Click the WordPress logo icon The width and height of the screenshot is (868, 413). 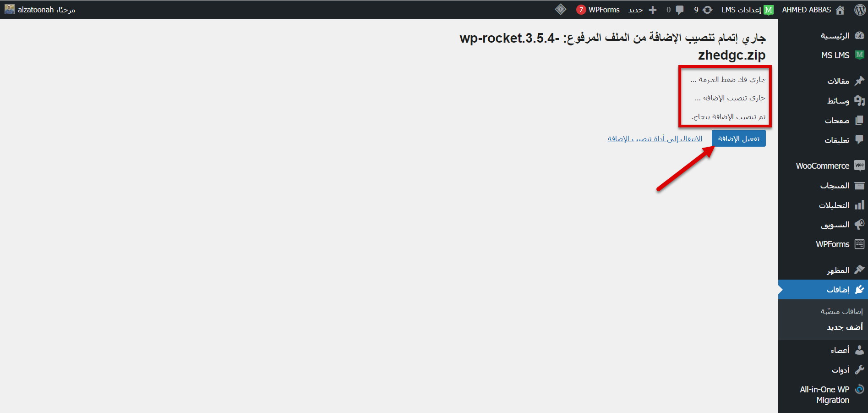tap(860, 10)
